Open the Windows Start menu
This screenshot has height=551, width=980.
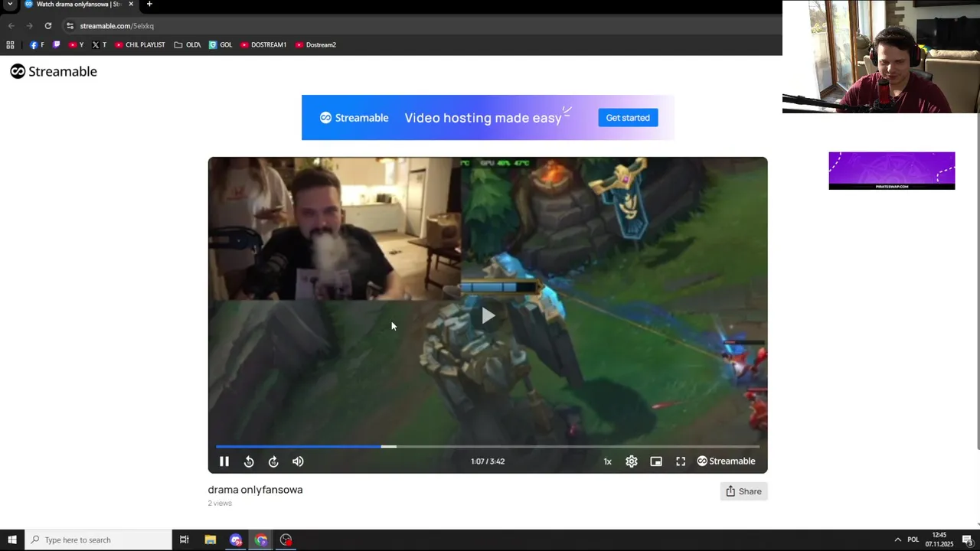coord(12,540)
